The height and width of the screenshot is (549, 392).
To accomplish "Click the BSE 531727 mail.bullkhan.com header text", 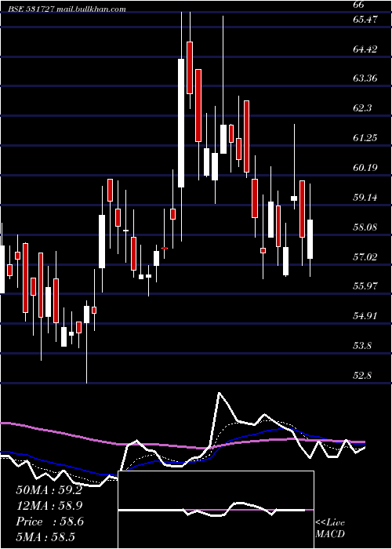I will coord(68,9).
